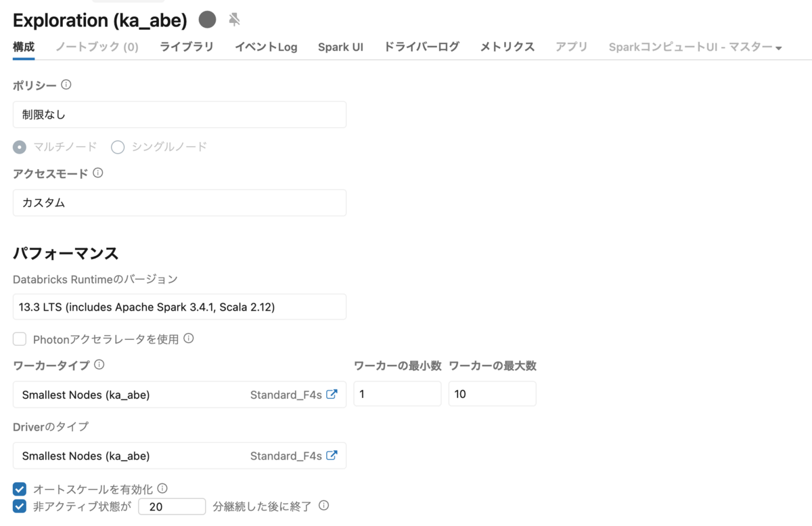
Task: Open the ポリシー dropdown showing 制限なし
Action: (179, 114)
